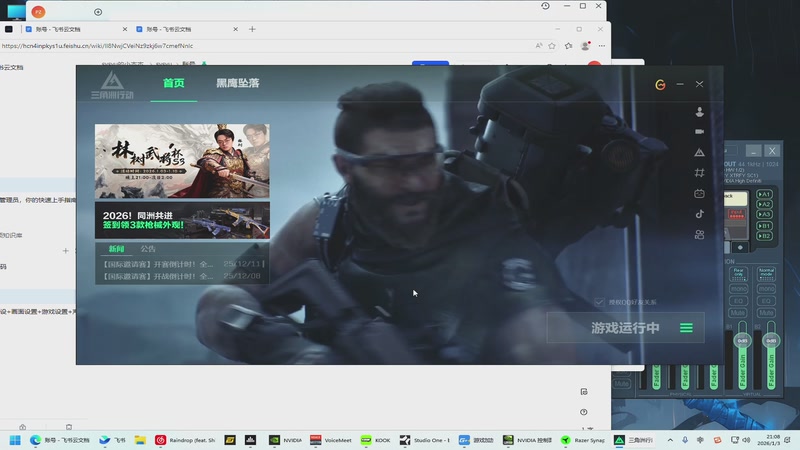Click the help question icon in Feishu page
Viewport: 800px width, 450px height.
tap(584, 412)
